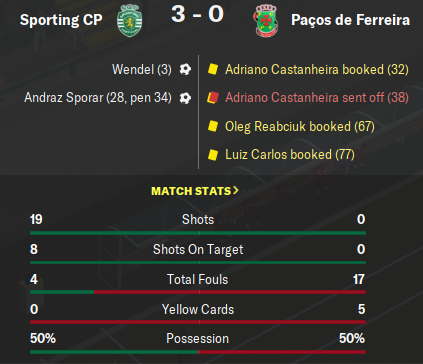Click the yellow card icon for Oleg Reabciuk
The height and width of the screenshot is (364, 423).
tap(213, 126)
